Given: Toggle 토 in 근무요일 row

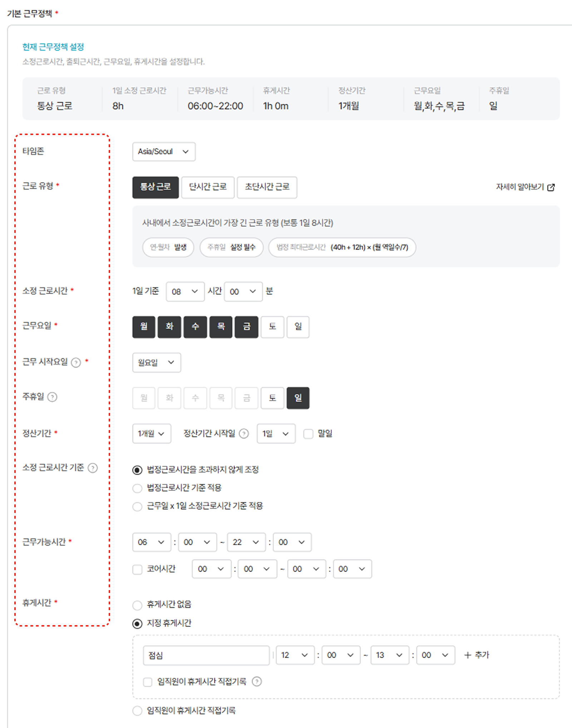Looking at the screenshot, I should click(x=272, y=327).
